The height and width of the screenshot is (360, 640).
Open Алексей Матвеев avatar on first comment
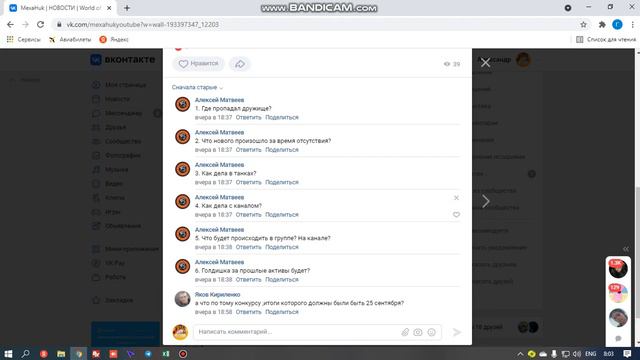(182, 104)
